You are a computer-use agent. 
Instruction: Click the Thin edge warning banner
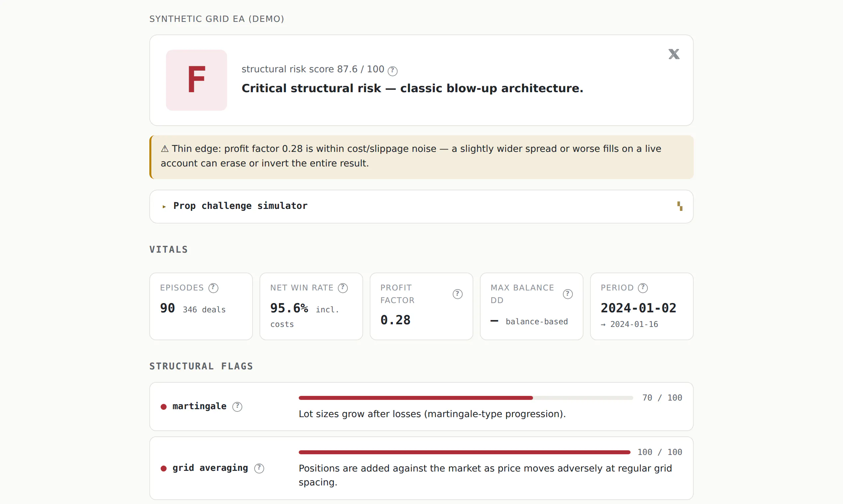421,157
